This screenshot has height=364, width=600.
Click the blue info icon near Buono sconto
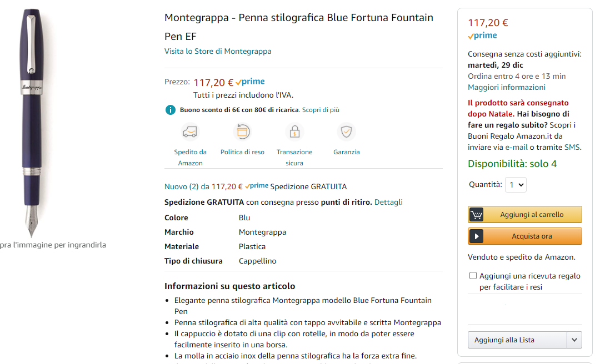(171, 110)
